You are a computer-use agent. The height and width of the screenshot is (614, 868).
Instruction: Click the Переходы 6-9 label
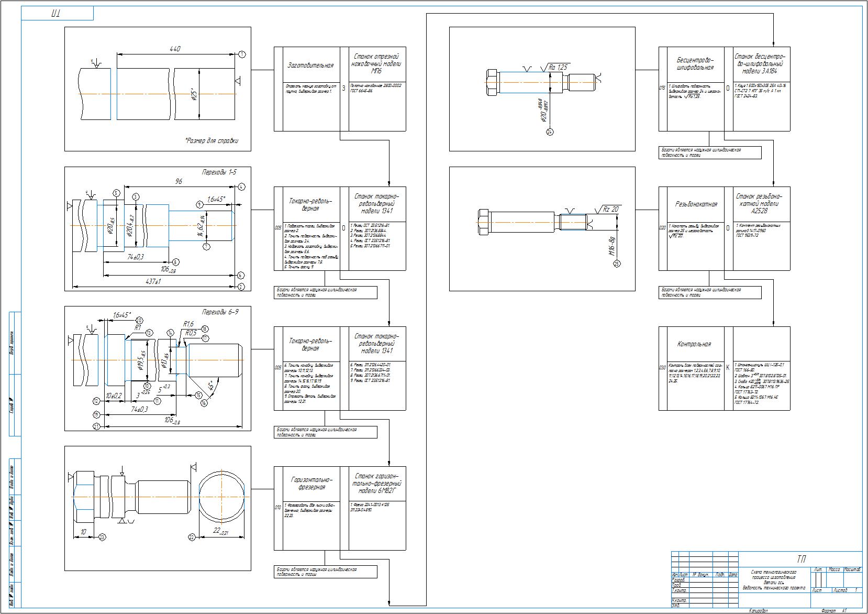pyautogui.click(x=219, y=312)
